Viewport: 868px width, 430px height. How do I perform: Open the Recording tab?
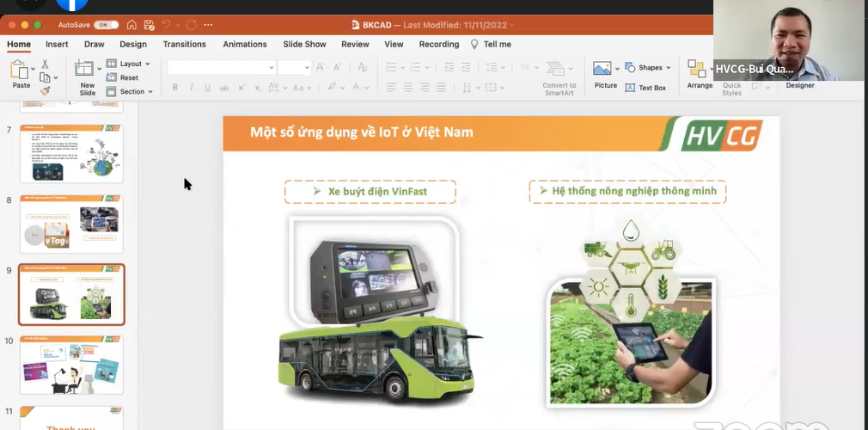[x=439, y=45]
